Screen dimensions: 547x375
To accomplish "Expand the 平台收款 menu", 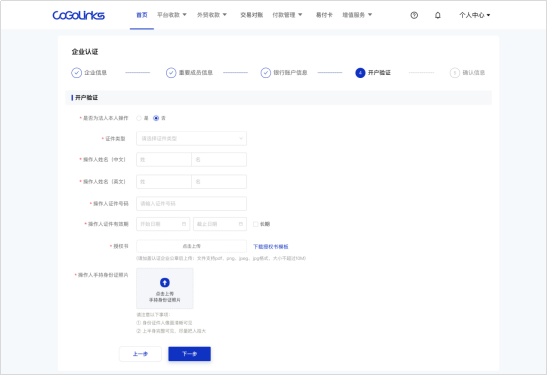I will (172, 15).
